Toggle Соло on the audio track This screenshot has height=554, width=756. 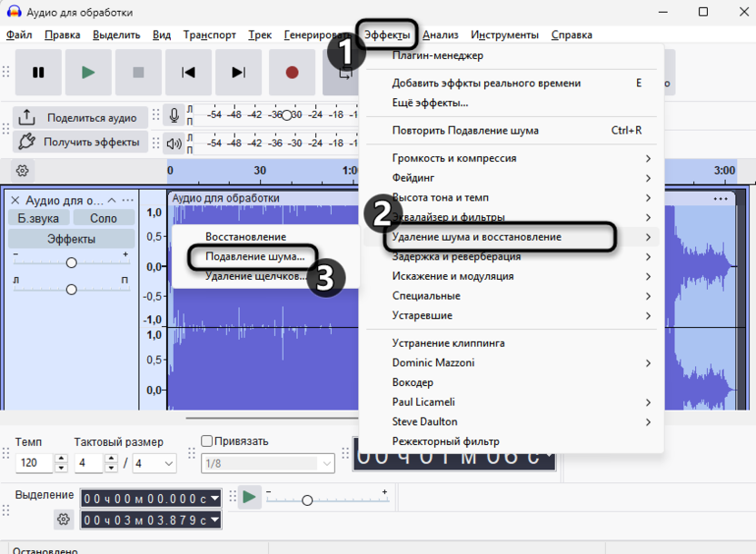point(103,219)
